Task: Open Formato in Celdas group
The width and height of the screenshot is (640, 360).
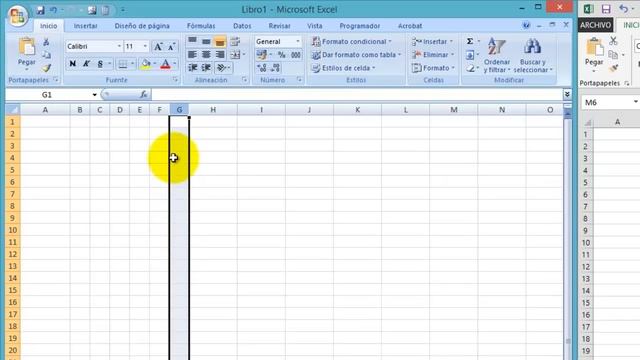Action: coord(433,68)
